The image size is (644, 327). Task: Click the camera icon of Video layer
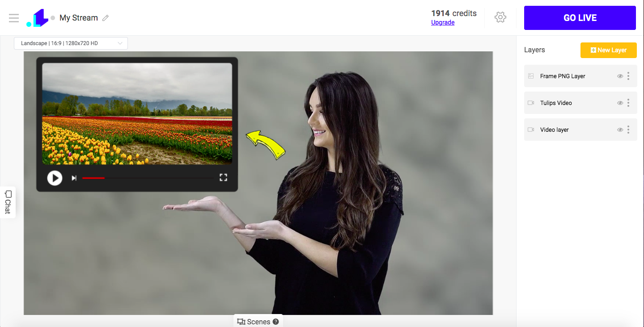pyautogui.click(x=531, y=130)
